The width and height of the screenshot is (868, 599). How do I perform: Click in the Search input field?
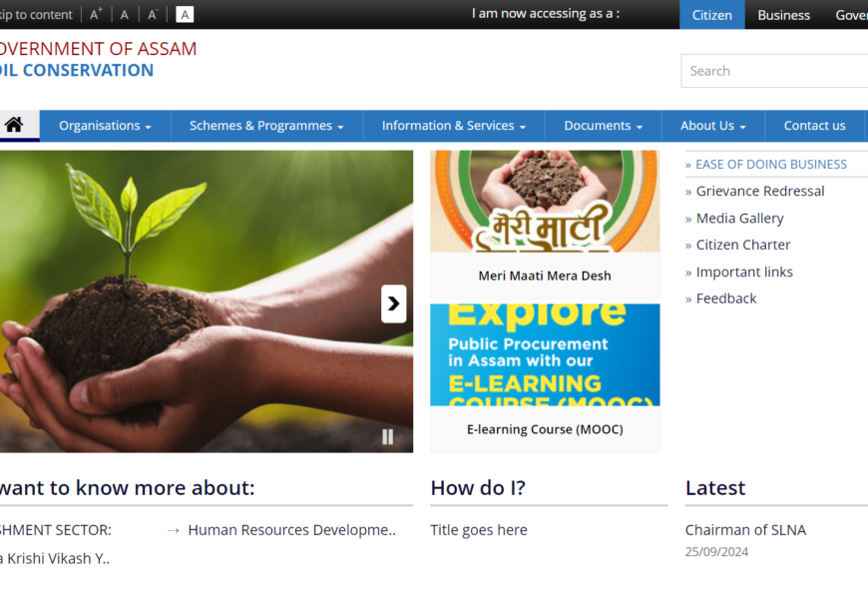tap(774, 71)
